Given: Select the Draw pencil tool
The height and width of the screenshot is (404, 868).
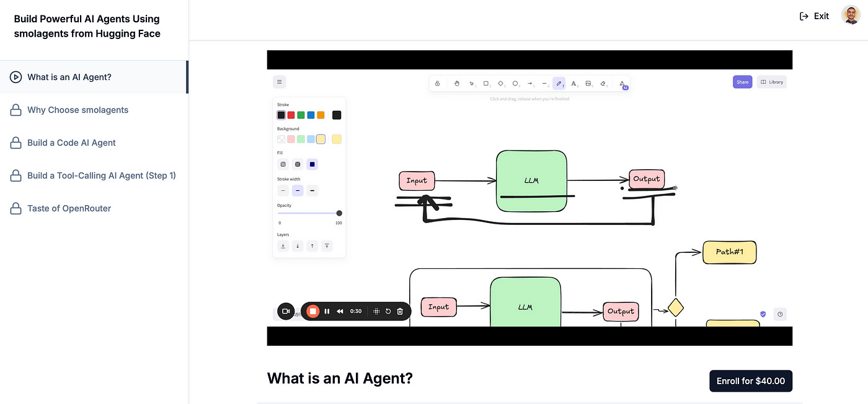Looking at the screenshot, I should point(559,83).
